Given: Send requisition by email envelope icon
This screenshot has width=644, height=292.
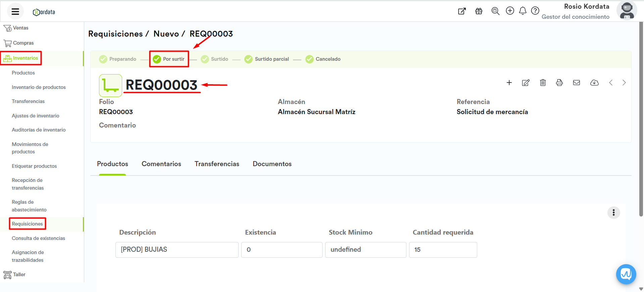Looking at the screenshot, I should click(576, 83).
